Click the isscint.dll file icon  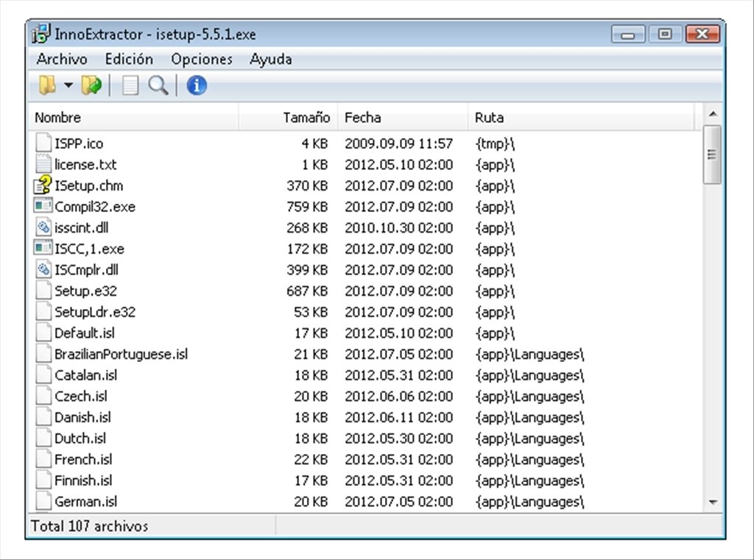tap(43, 227)
